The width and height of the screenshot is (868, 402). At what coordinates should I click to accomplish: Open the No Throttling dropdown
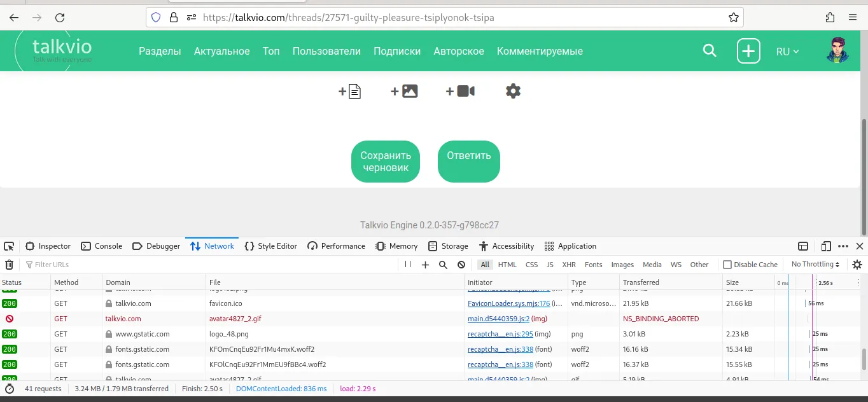click(815, 265)
